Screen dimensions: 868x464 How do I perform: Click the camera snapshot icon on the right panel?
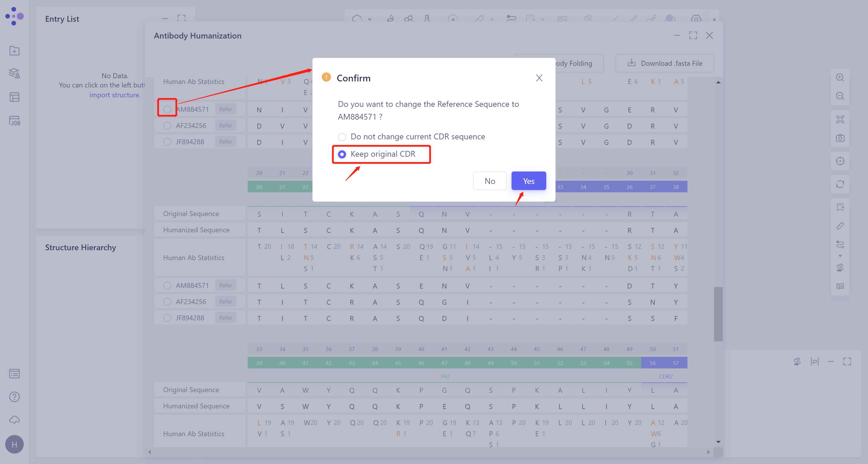[840, 138]
